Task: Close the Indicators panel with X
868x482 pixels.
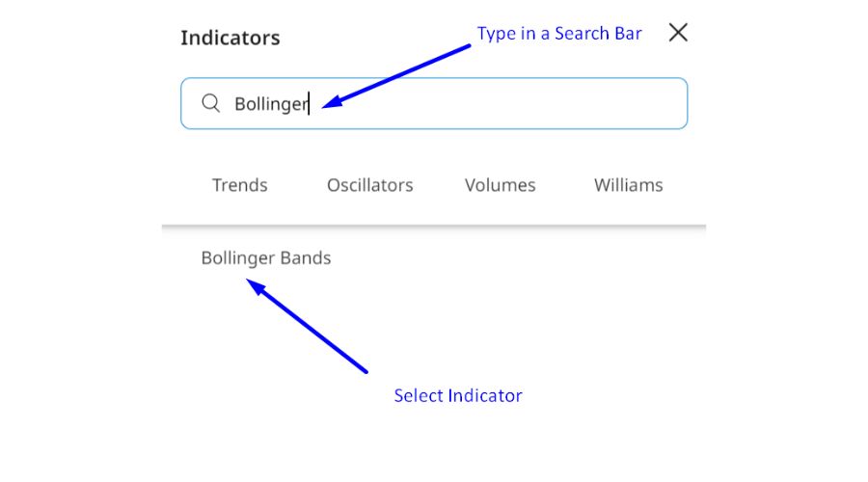Action: pyautogui.click(x=678, y=33)
